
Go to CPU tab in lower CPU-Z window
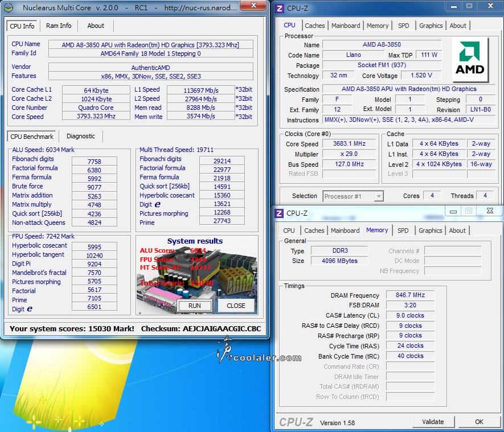(289, 231)
